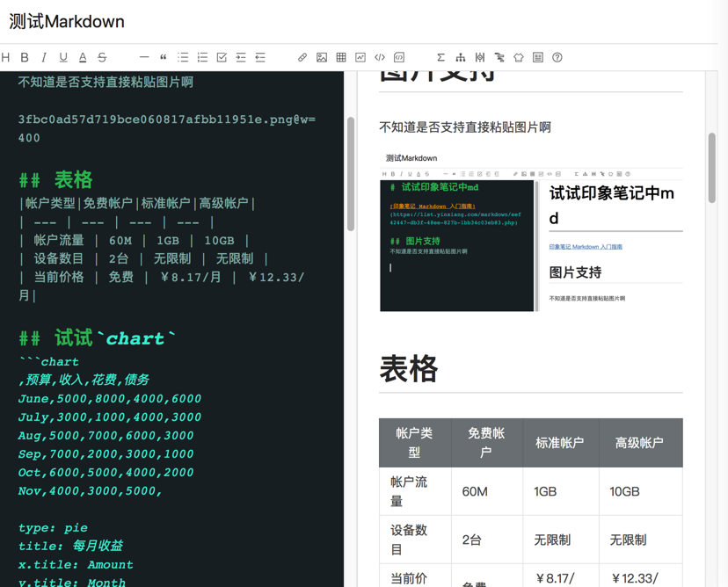This screenshot has height=587, width=728.
Task: Insert chart
Action: [x=360, y=57]
